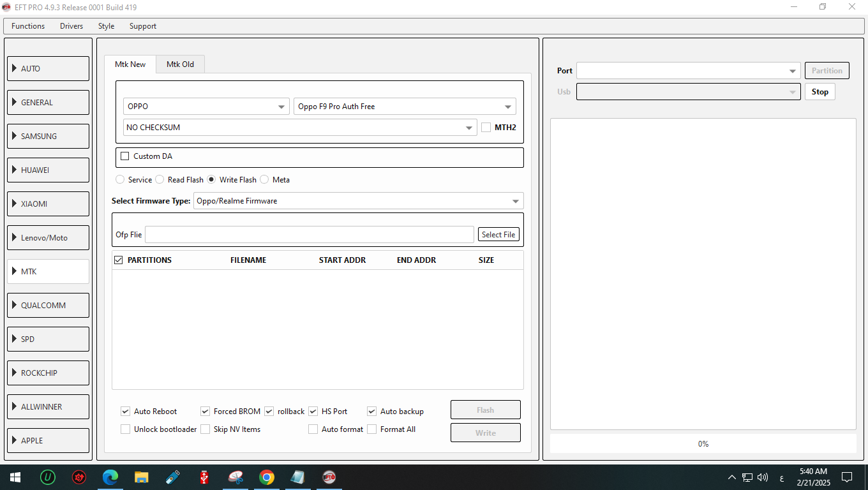Viewport: 868px width, 490px height.
Task: Open the notification center icon
Action: pyautogui.click(x=847, y=477)
